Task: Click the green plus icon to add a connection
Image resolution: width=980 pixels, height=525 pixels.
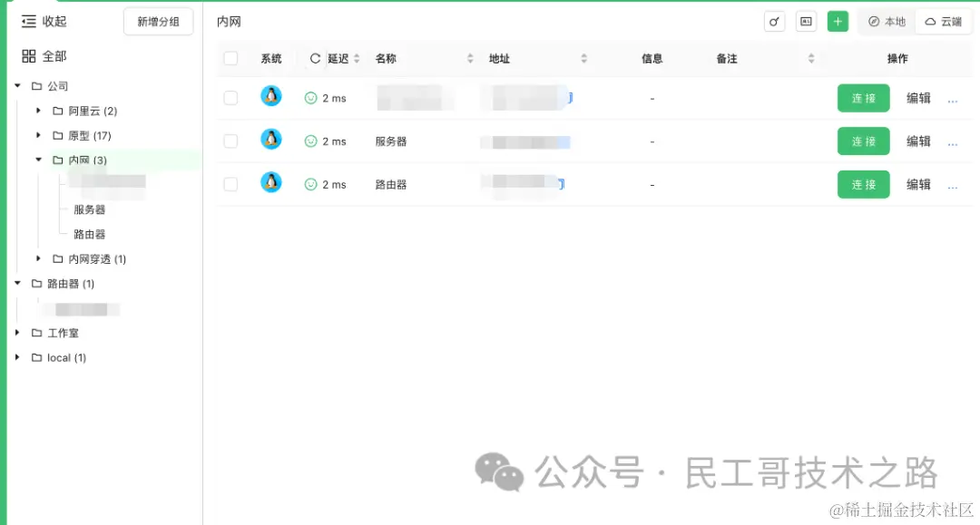Action: 837,21
